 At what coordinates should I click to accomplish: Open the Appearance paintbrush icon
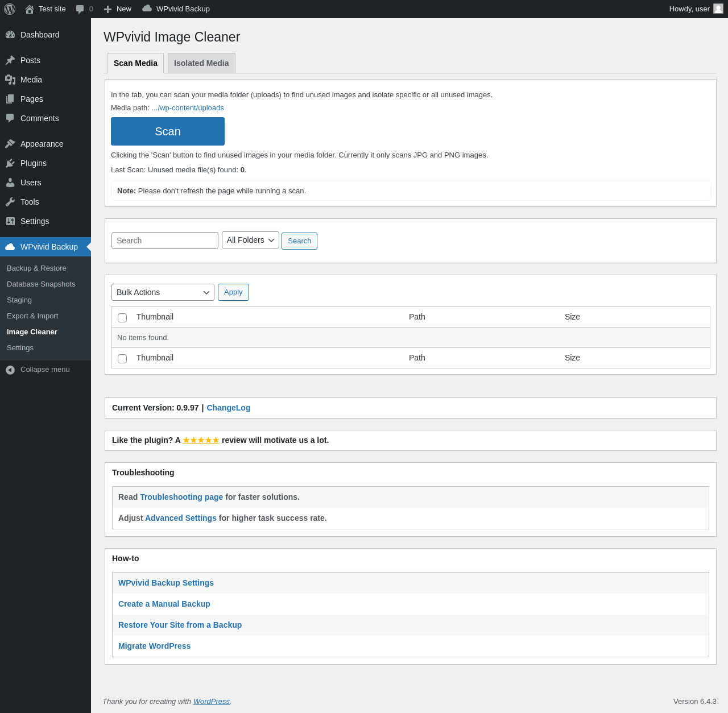[10, 144]
